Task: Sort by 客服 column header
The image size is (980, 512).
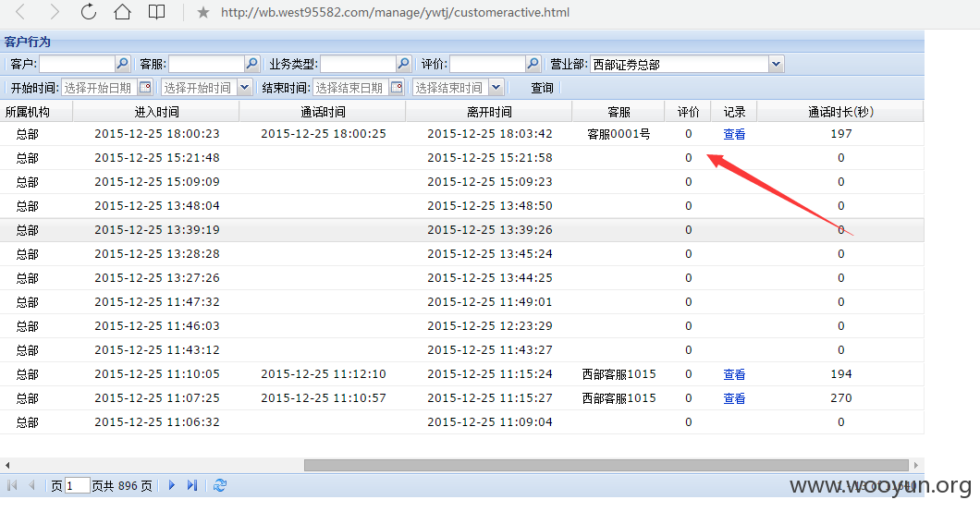Action: 619,112
